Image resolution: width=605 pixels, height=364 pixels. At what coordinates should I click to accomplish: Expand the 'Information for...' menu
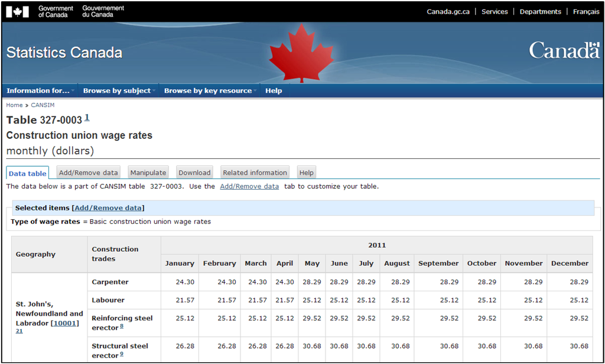pos(38,91)
